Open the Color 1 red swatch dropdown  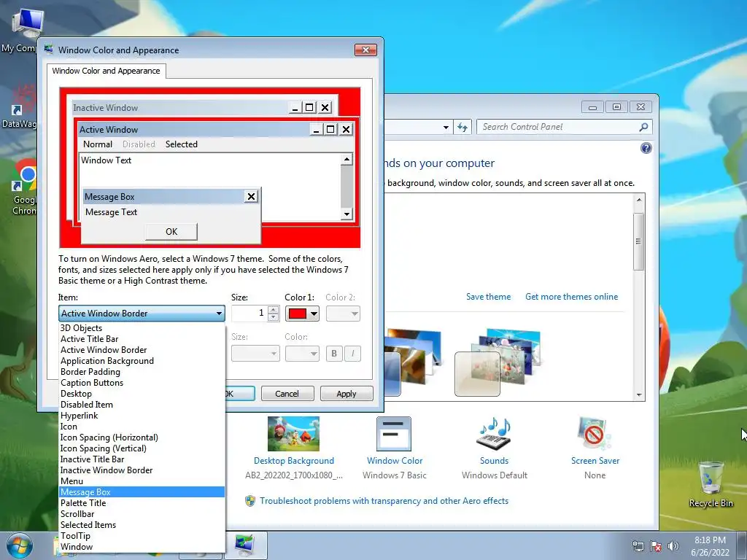(x=302, y=314)
